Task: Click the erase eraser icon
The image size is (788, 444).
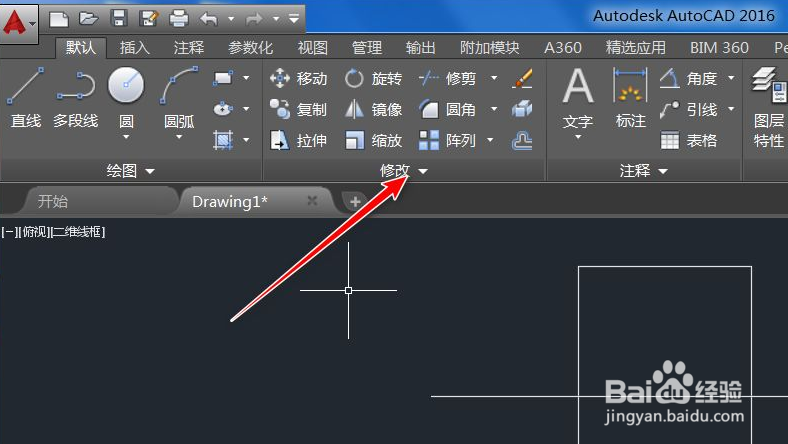Action: pos(522,78)
